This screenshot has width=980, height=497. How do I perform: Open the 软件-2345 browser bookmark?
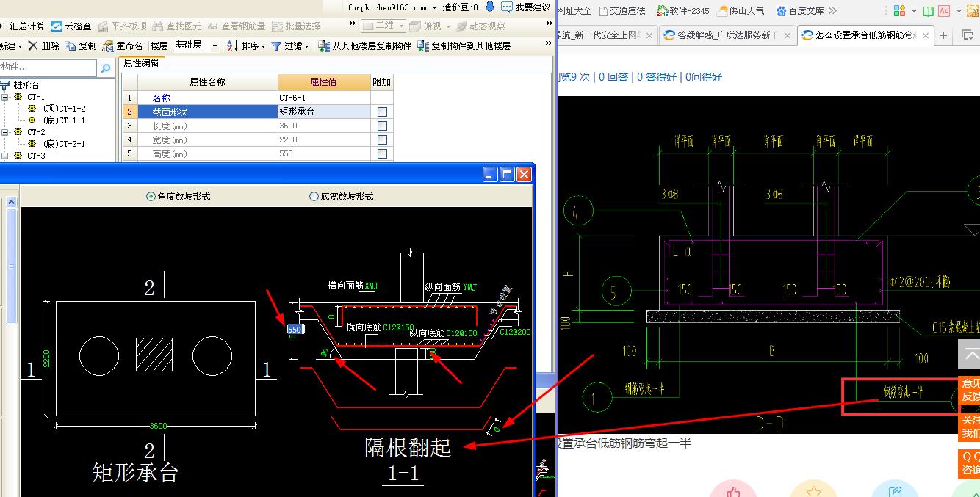click(x=683, y=11)
